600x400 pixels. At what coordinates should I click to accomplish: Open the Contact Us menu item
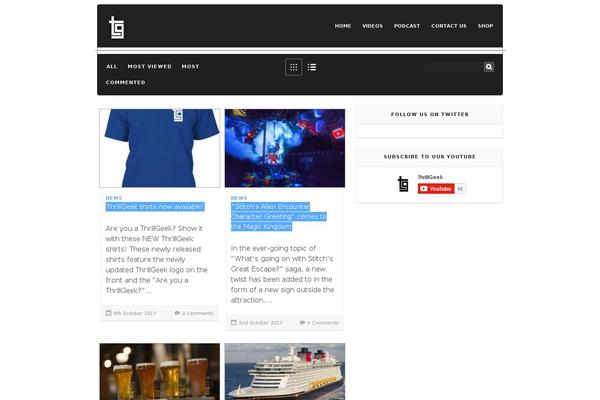pos(449,26)
